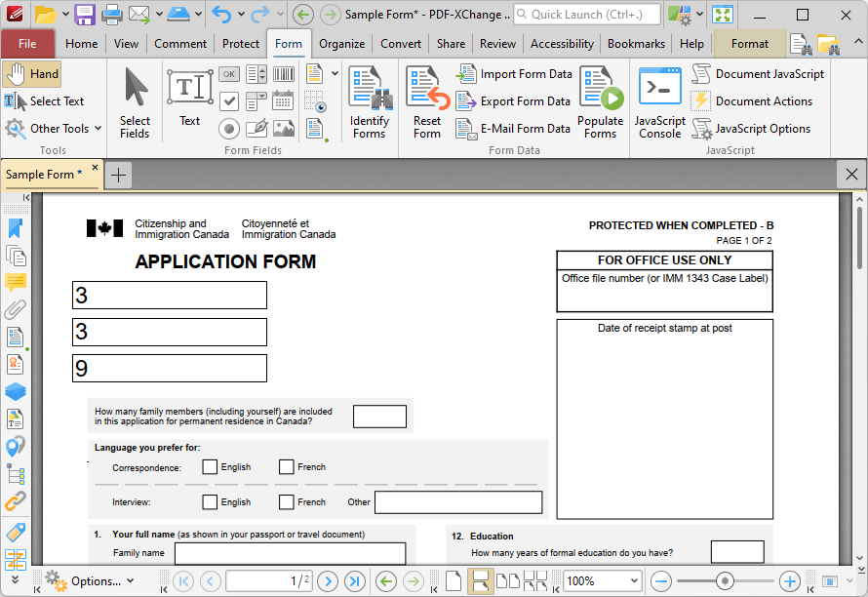Open the Other Tools dropdown
Viewport: 868px width, 597px height.
[x=53, y=128]
